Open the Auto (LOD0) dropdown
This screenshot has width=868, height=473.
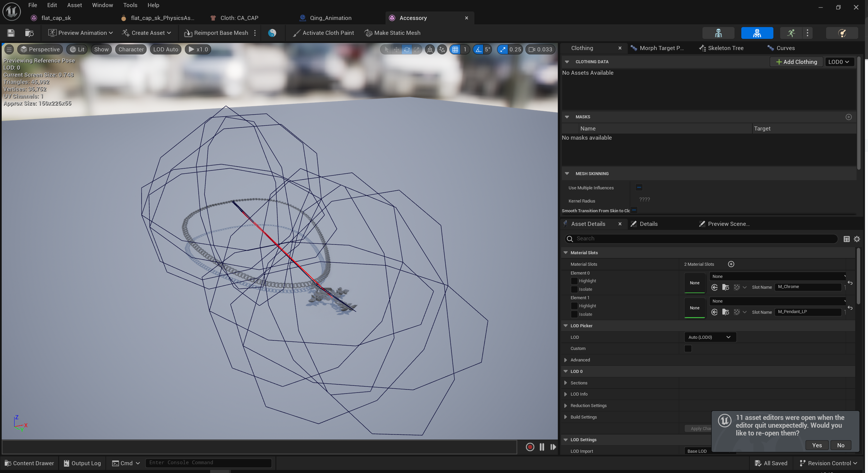click(x=710, y=337)
